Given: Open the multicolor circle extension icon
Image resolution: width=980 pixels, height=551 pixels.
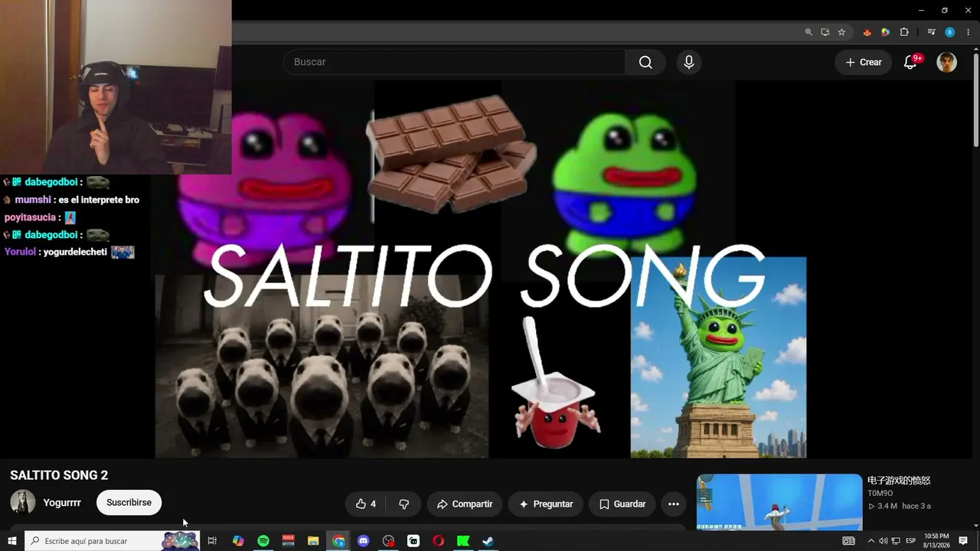Looking at the screenshot, I should [885, 32].
